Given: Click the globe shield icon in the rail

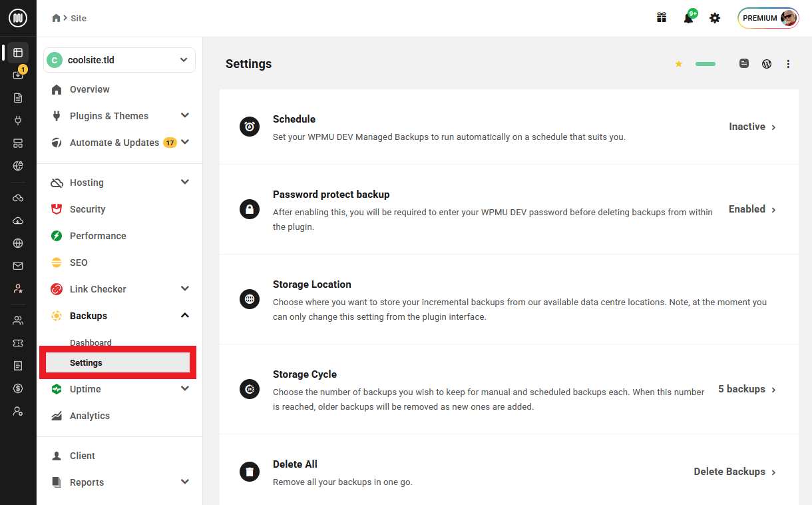Looking at the screenshot, I should click(18, 165).
